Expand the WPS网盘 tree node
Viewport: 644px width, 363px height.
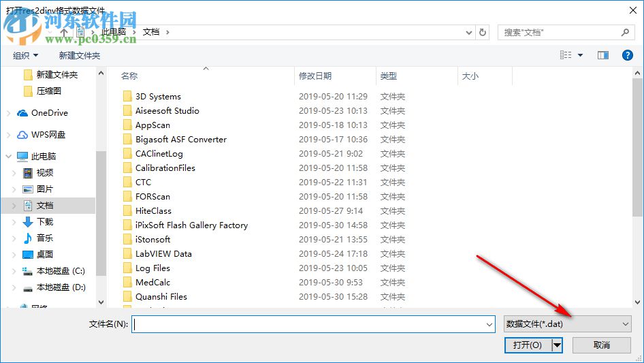9,135
